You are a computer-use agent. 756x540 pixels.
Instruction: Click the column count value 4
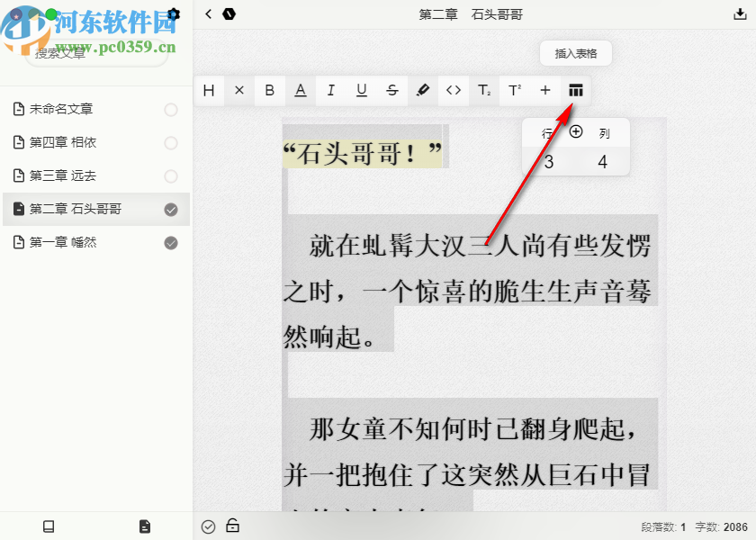pyautogui.click(x=603, y=161)
